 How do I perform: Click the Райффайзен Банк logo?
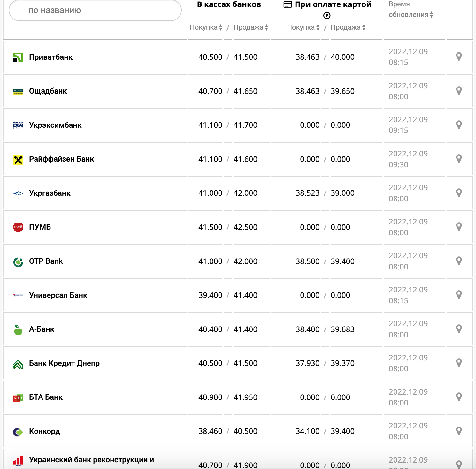(18, 159)
